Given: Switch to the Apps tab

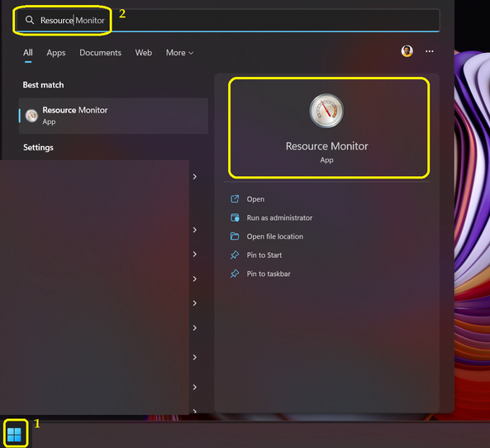Looking at the screenshot, I should 56,53.
